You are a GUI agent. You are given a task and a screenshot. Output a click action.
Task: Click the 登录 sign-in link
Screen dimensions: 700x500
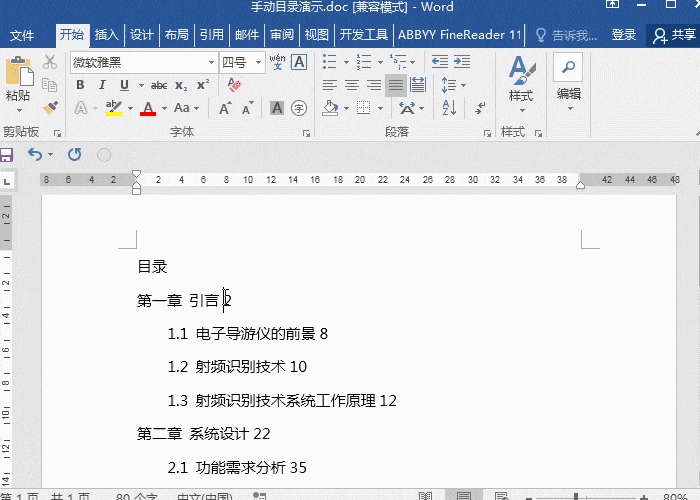pos(624,35)
